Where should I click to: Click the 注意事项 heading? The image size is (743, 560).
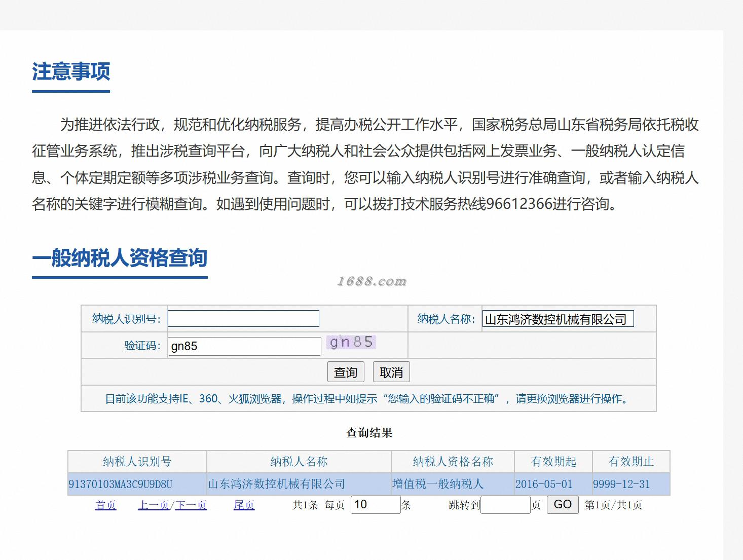point(71,71)
